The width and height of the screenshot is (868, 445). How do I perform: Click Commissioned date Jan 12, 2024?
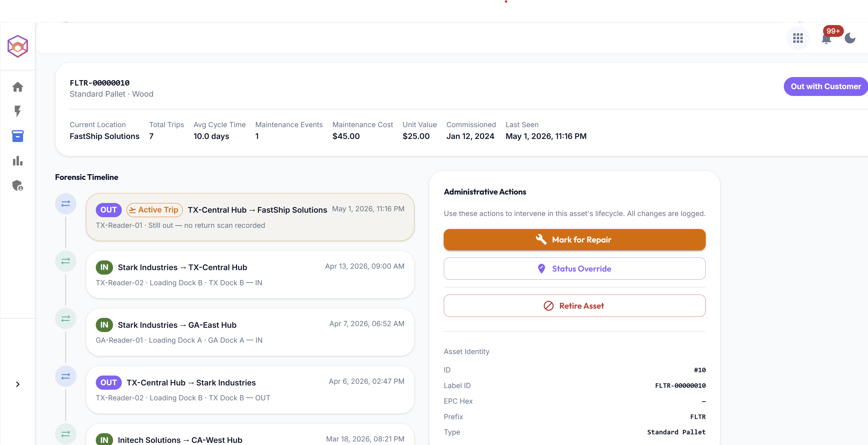click(x=470, y=136)
